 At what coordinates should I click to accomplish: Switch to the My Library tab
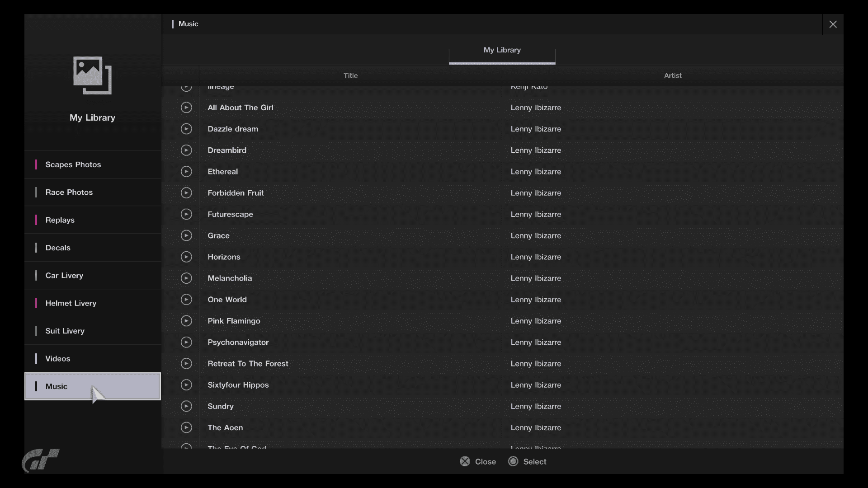tap(502, 51)
